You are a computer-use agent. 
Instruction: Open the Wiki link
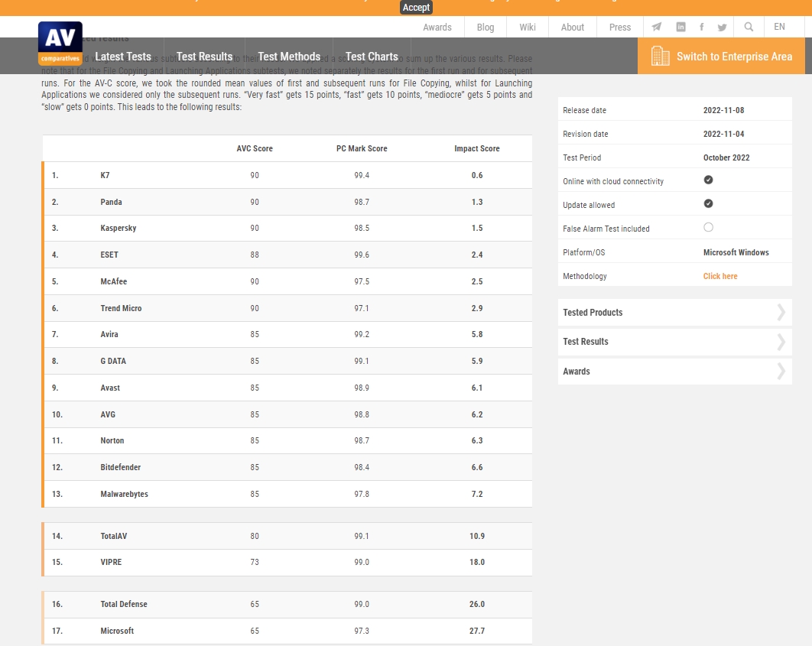(528, 27)
